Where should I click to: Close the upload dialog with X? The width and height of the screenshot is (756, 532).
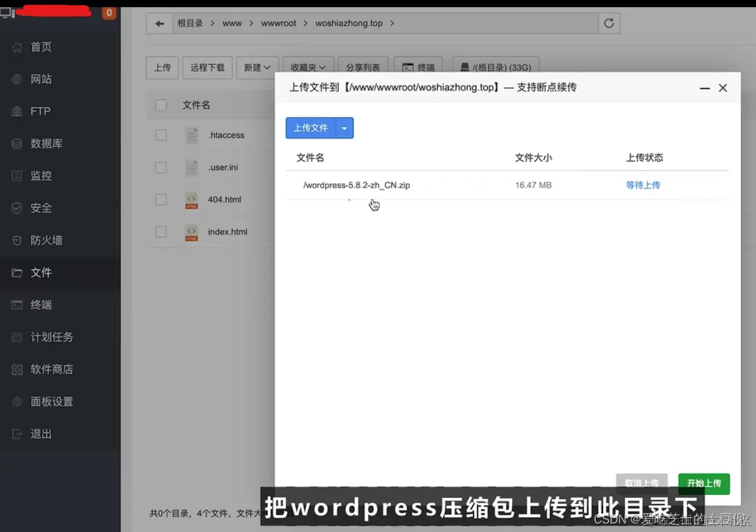pos(723,88)
